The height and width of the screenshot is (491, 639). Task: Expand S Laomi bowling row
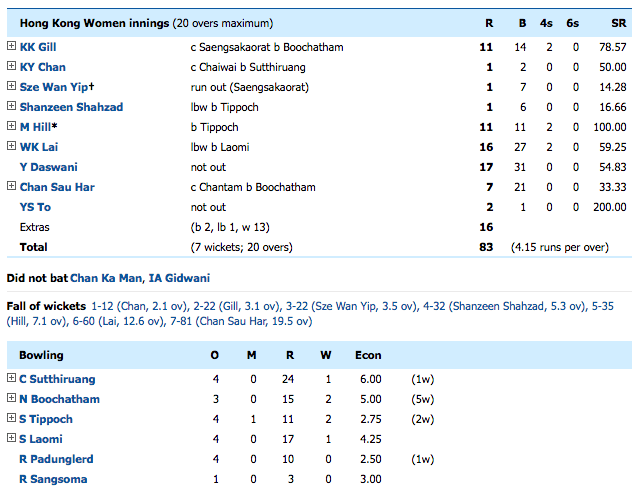[11, 439]
